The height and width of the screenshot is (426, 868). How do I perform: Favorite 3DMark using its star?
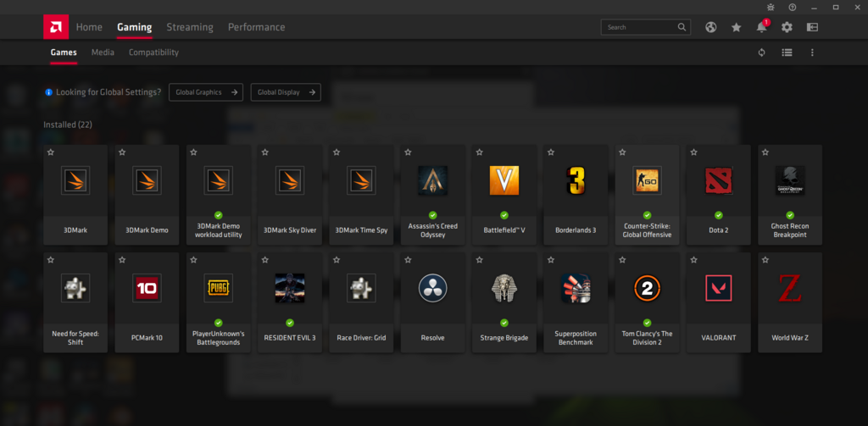pos(51,152)
